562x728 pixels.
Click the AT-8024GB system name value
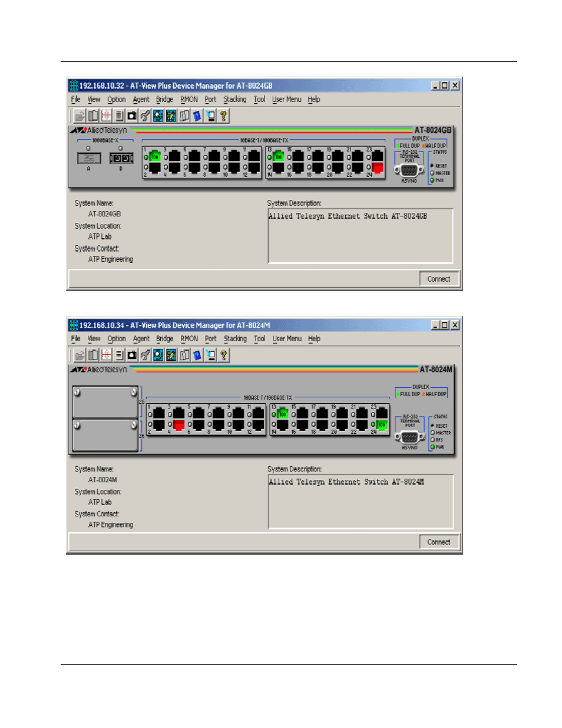pos(104,214)
